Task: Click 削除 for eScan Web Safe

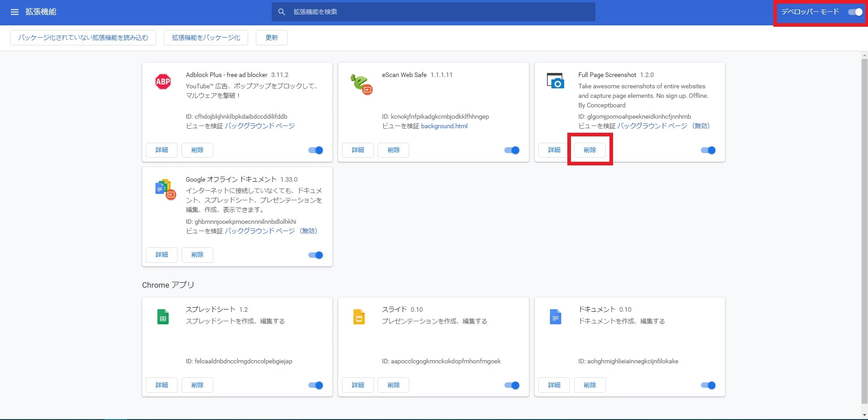Action: pos(393,150)
